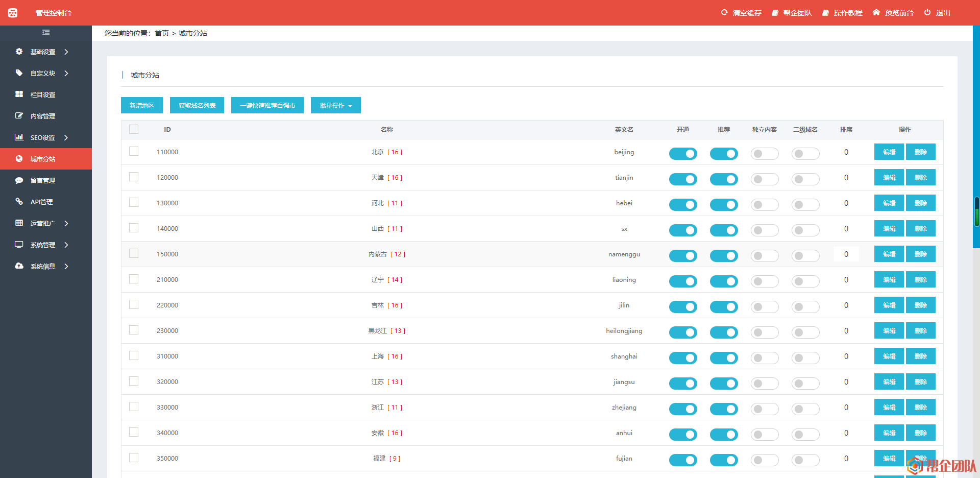
Task: Click the globe icon beside 城市分站
Action: tap(19, 159)
